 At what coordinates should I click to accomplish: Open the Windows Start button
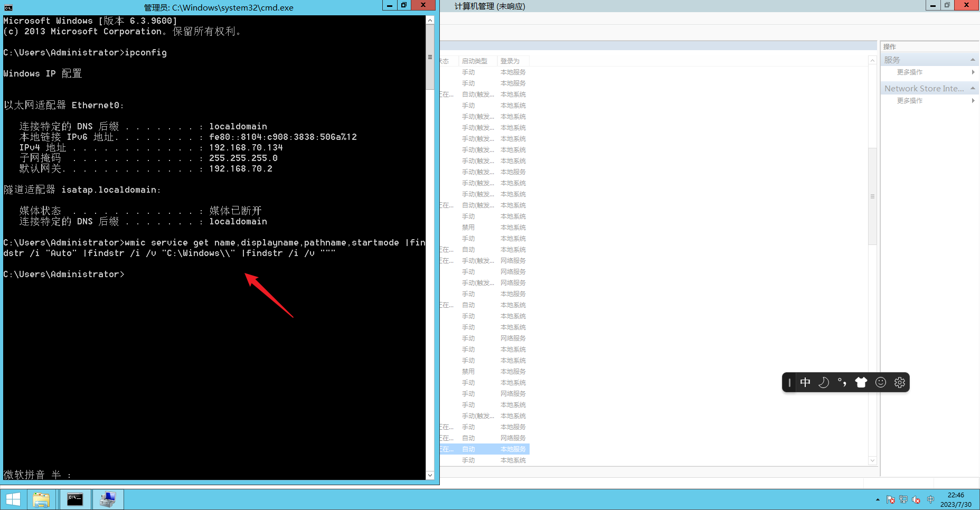tap(13, 499)
